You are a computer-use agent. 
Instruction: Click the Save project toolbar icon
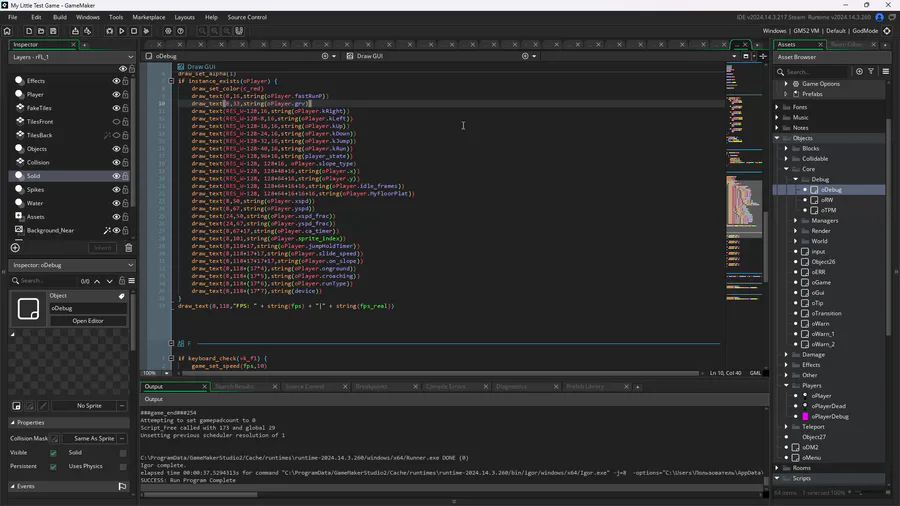(x=54, y=31)
